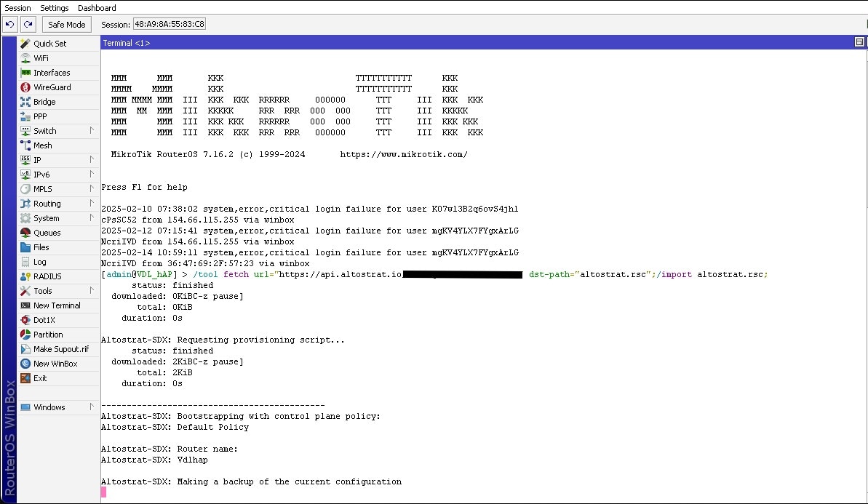Click the Queues icon
868x504 pixels.
click(25, 233)
